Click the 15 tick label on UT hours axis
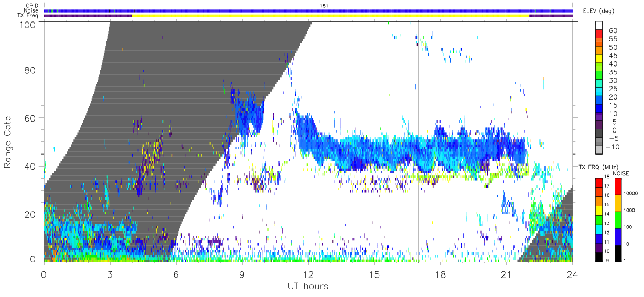644x297 pixels. [x=374, y=274]
